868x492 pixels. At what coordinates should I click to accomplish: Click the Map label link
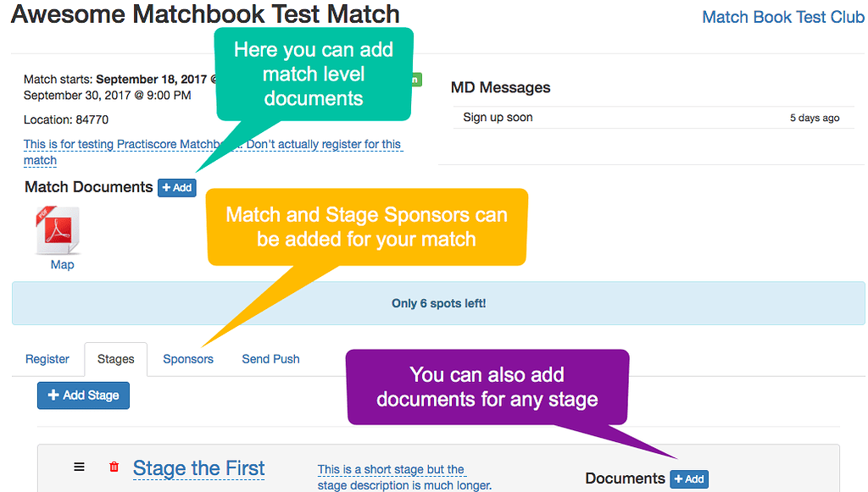click(60, 264)
